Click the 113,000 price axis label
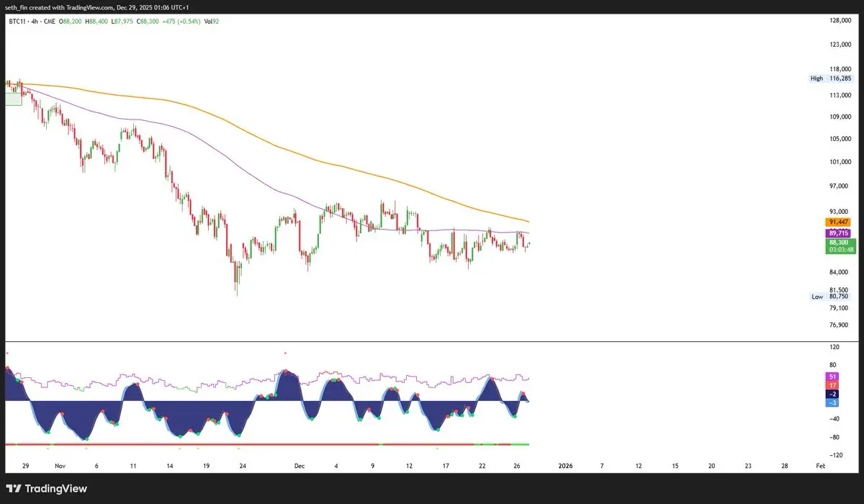This screenshot has width=864, height=504. [840, 95]
